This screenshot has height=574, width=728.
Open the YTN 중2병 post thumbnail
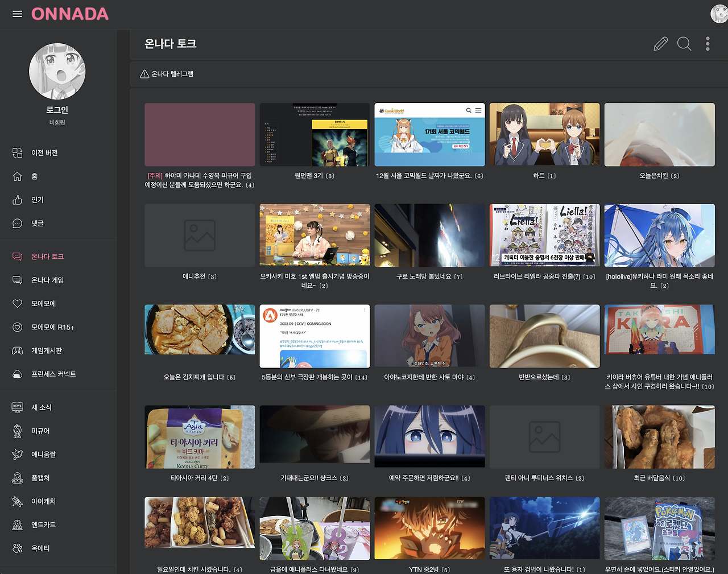point(429,528)
